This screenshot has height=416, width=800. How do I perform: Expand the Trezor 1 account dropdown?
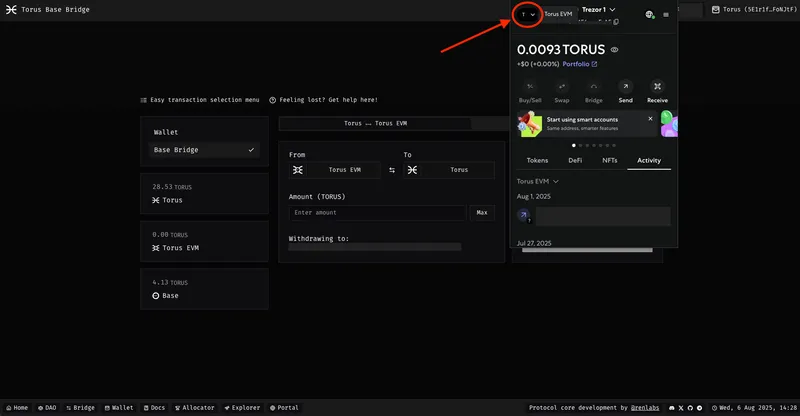pos(613,10)
